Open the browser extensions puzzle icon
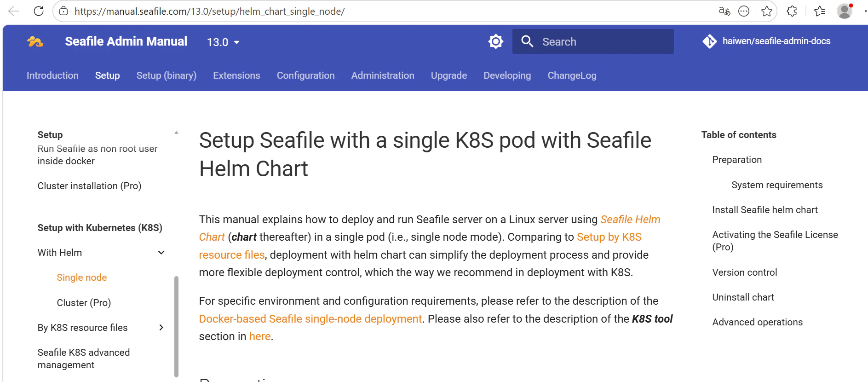The image size is (868, 382). pyautogui.click(x=792, y=11)
